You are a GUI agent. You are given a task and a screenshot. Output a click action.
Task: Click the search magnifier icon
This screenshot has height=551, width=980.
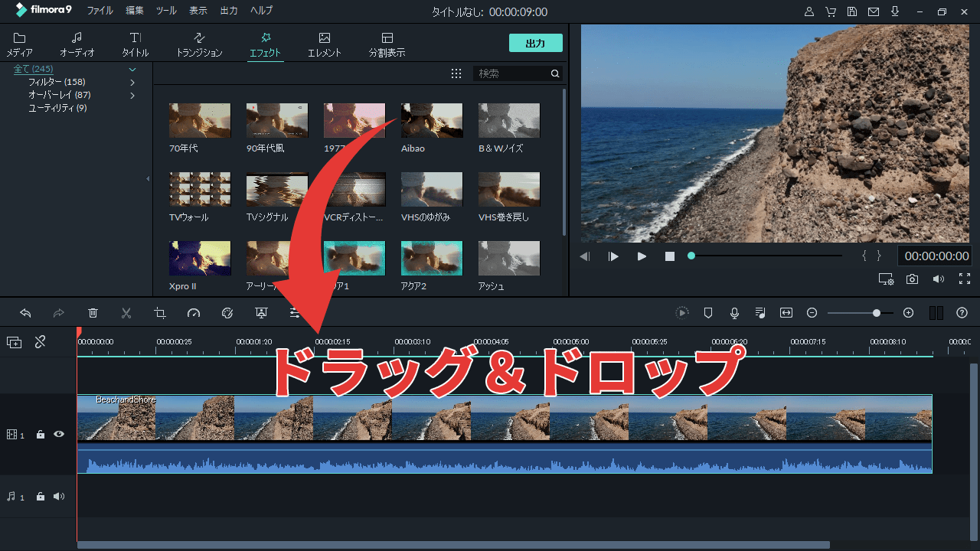tap(555, 73)
